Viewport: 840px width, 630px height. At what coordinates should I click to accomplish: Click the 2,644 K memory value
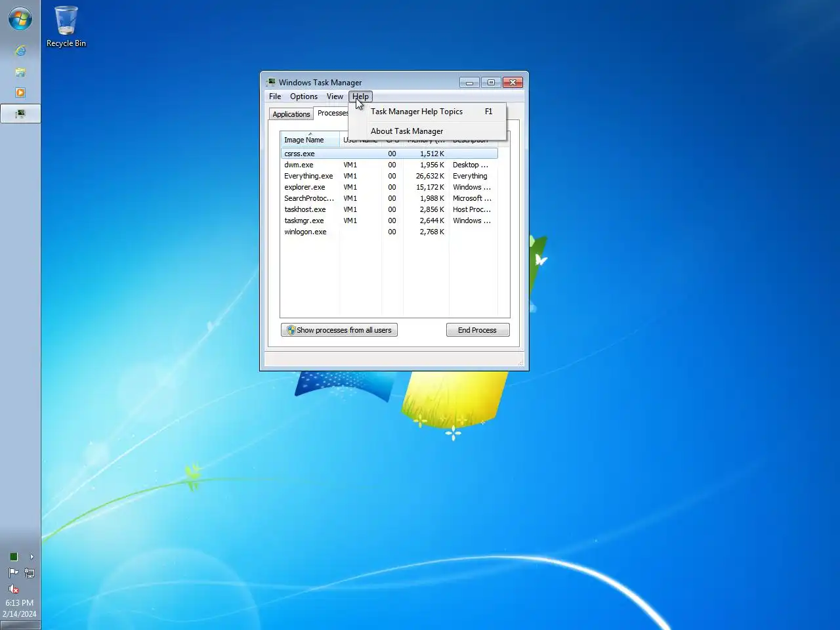[x=432, y=220]
